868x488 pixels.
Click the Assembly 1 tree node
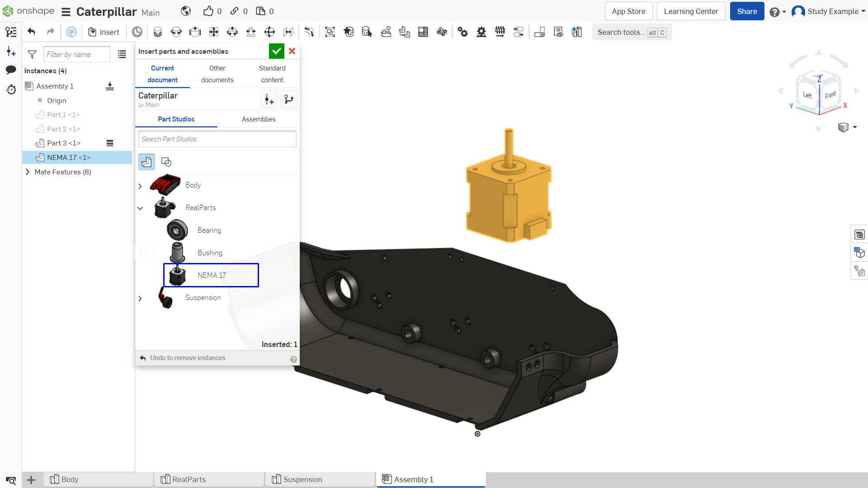tap(55, 86)
